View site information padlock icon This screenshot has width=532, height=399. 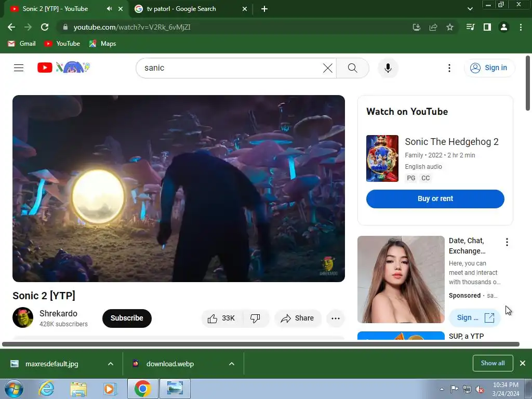65,27
